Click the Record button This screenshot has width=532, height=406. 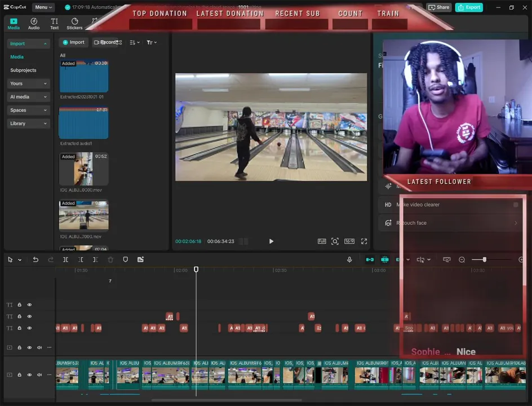(x=105, y=42)
